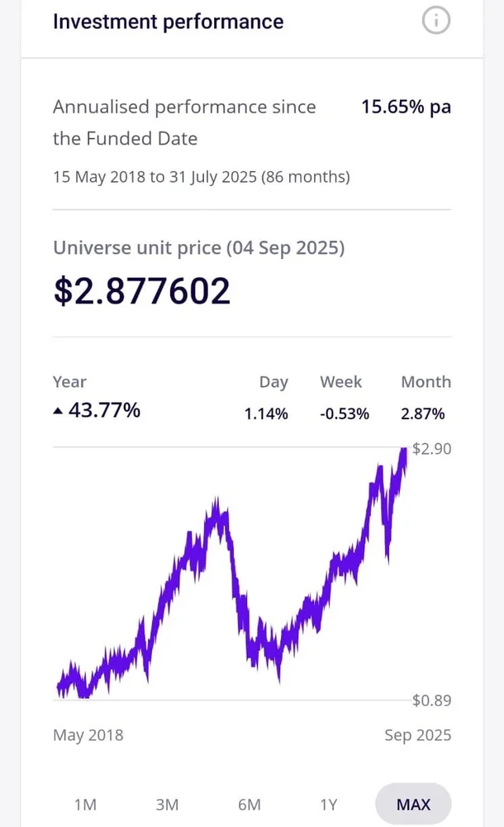
Task: Click the $0.89 chart low label
Action: pyautogui.click(x=431, y=701)
